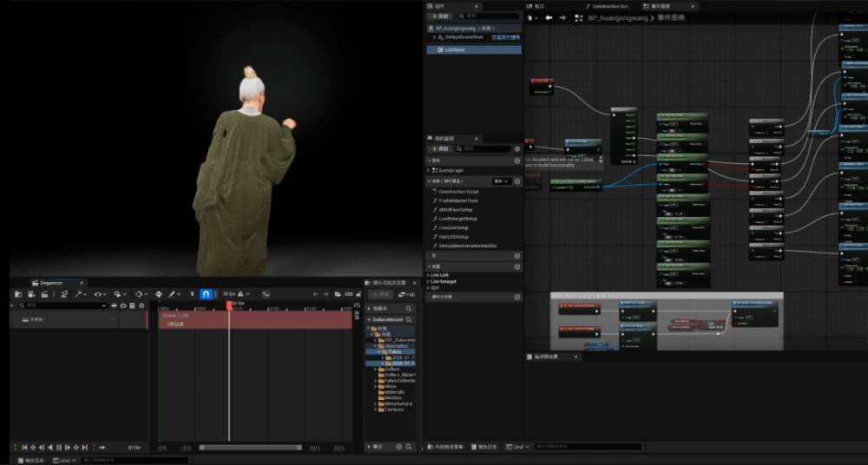Expand the Cinematics folder in content tree
Viewport: 868px width, 465px height.
376,345
